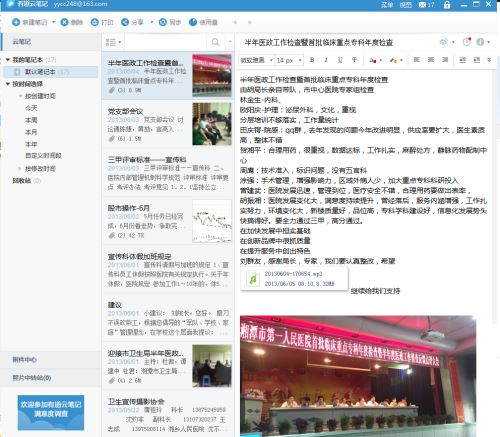Viewport: 500px width, 437px height.
Task: Open the search options arrow beside magnifier
Action: point(230,42)
